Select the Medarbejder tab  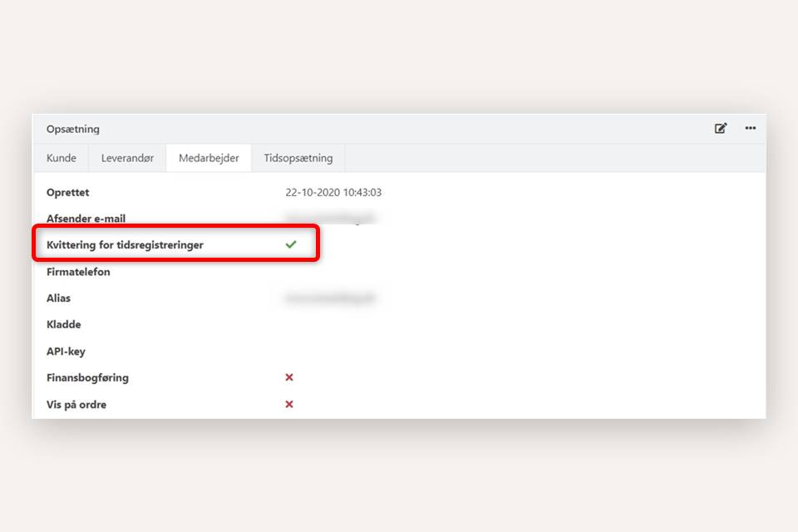209,158
